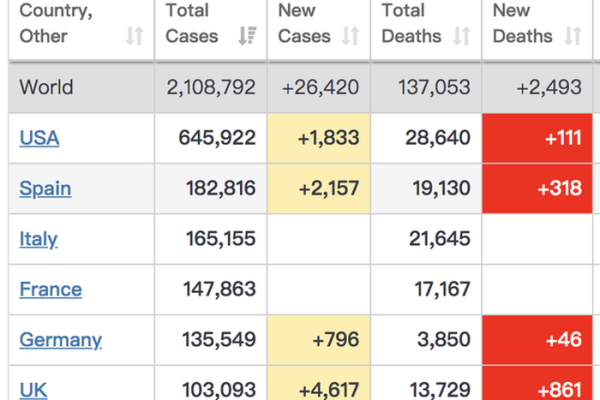Click World total cases value 2,108,792
Viewport: 600px width, 400px height.
[x=211, y=87]
